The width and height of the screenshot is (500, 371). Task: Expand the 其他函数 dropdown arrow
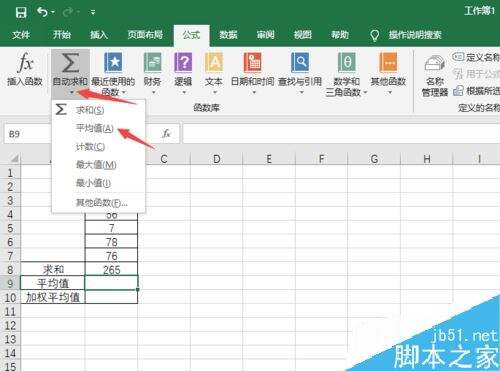pos(389,92)
